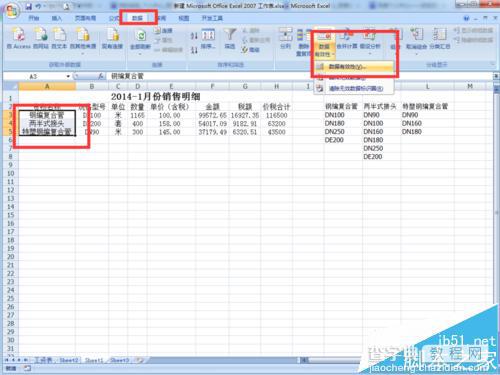Screen dimensions: 500x375
Task: Click Ungroup (取消组合) icon
Action: click(x=416, y=35)
